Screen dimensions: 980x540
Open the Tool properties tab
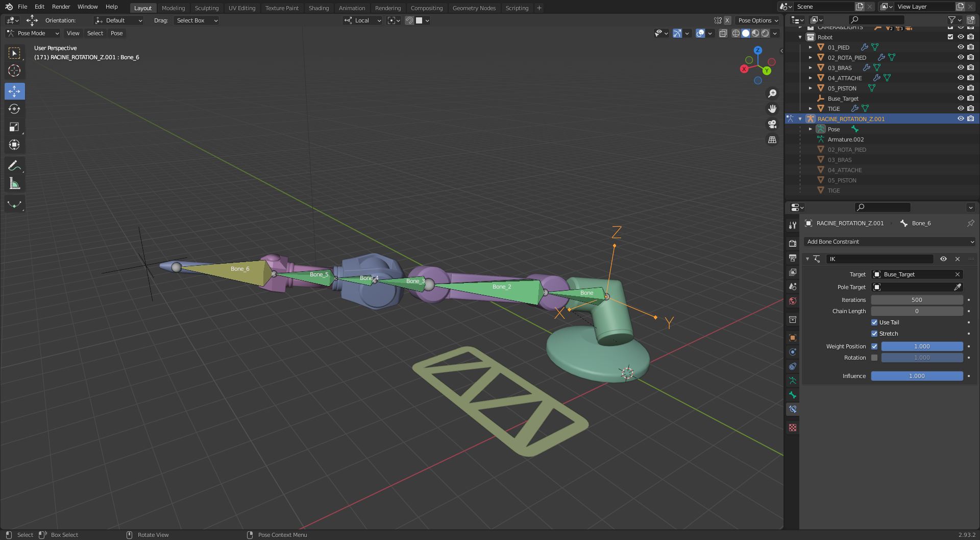click(792, 225)
